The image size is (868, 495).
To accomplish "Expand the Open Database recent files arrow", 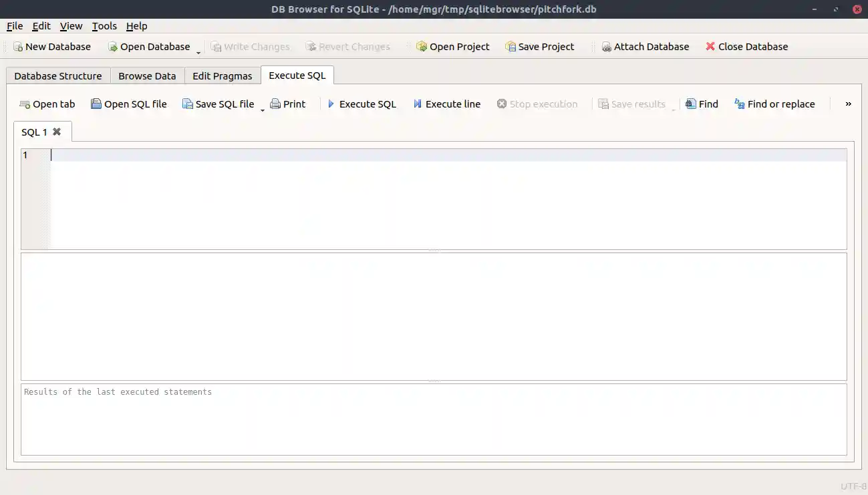I will click(x=198, y=51).
